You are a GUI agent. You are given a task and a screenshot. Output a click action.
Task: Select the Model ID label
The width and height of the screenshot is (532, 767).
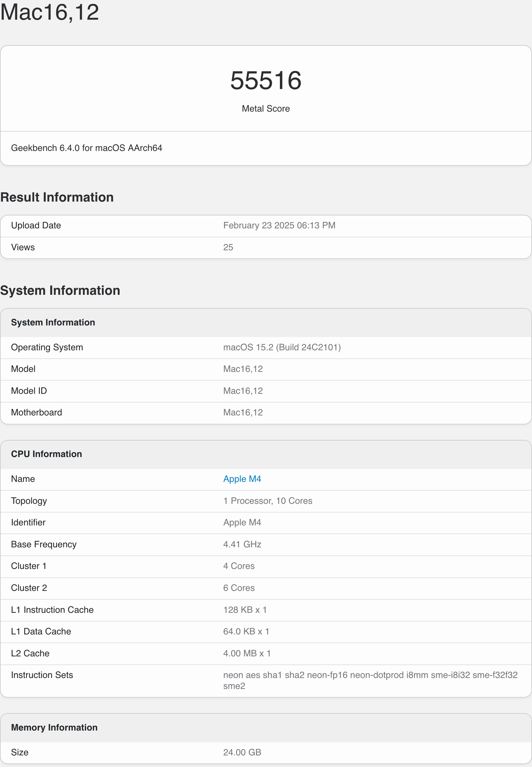coord(29,391)
